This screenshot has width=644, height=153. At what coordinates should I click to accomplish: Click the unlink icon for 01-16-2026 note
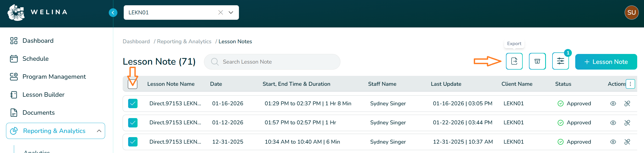[627, 103]
